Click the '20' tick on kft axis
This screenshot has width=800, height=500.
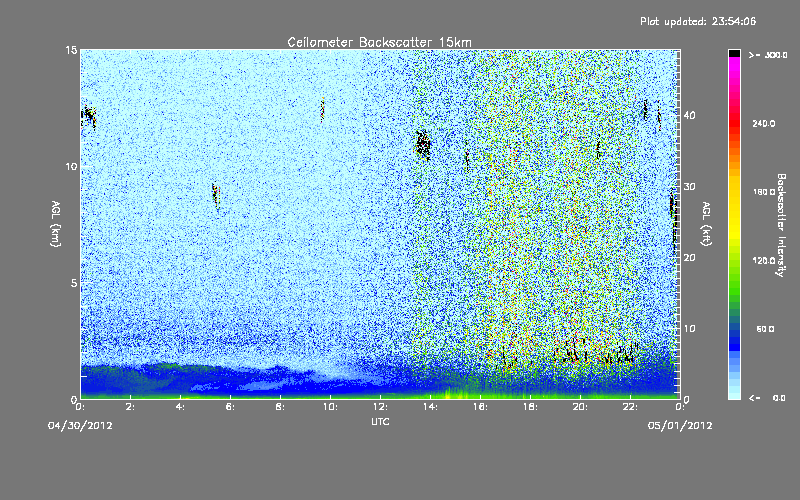point(689,258)
